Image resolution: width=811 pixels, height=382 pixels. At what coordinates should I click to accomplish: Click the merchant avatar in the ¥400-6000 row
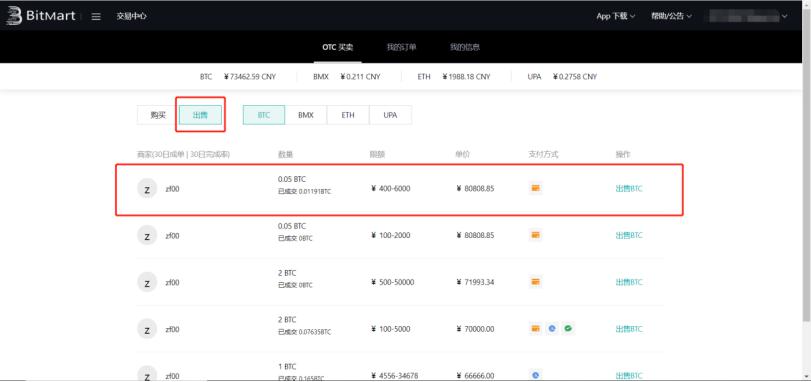tap(147, 189)
